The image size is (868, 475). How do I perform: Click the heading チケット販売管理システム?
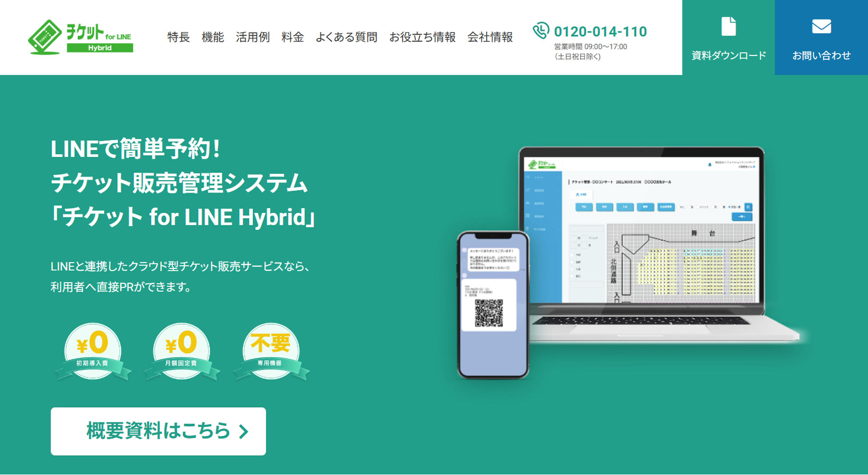coord(179,183)
